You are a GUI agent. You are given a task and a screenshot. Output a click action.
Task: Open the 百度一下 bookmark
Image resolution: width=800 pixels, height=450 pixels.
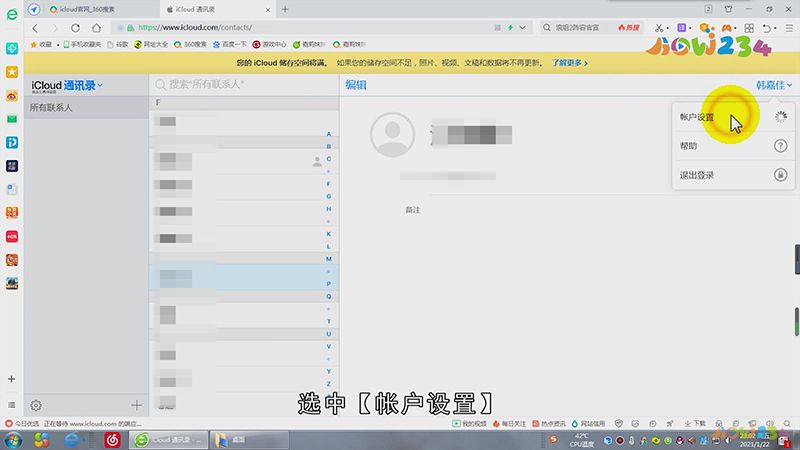coord(230,44)
